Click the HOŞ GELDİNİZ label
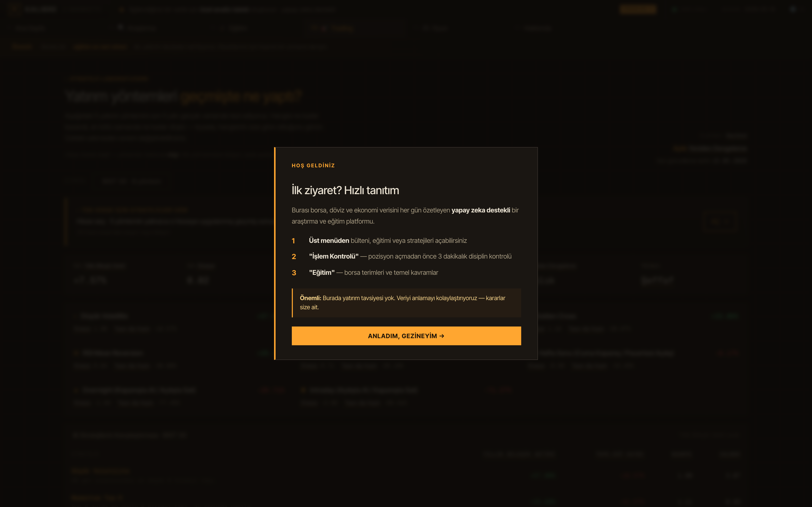 (x=313, y=165)
